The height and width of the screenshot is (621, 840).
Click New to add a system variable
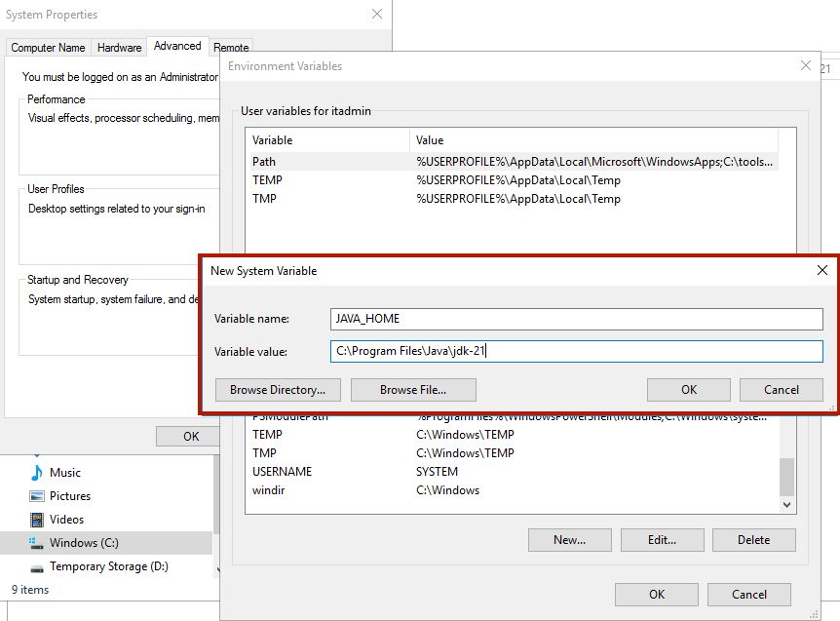click(569, 539)
